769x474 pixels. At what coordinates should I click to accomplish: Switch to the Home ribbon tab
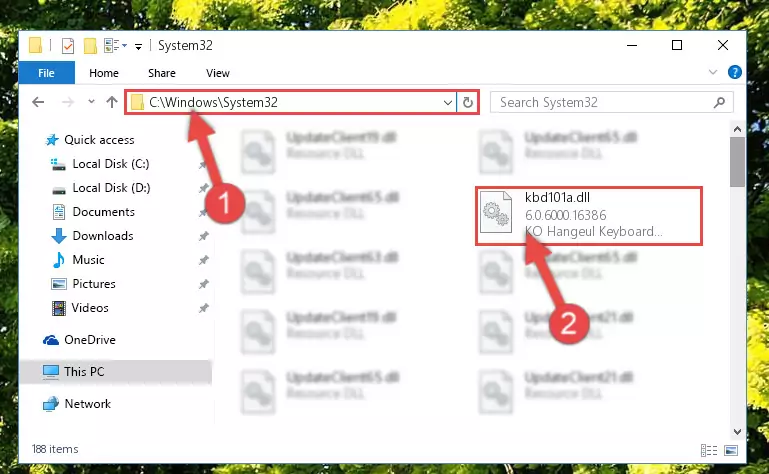click(x=103, y=73)
